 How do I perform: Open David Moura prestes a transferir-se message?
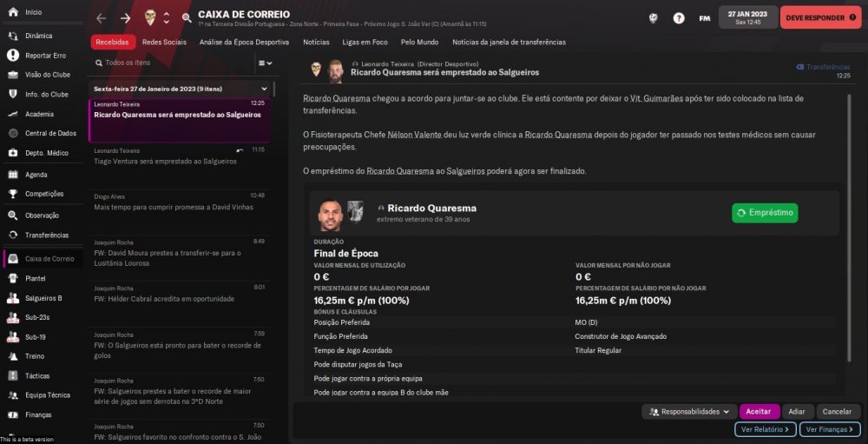tap(180, 258)
